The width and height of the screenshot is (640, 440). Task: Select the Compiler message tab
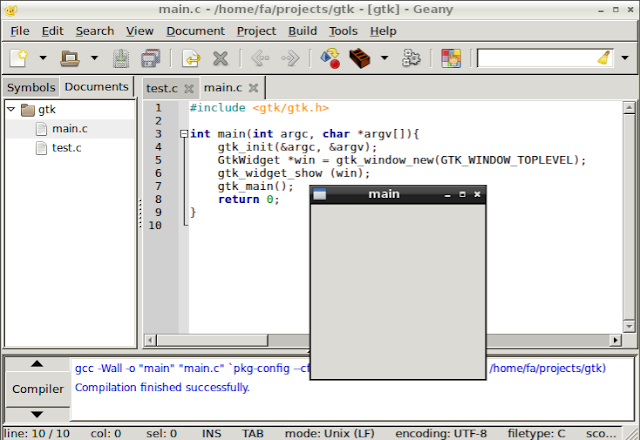click(x=38, y=389)
